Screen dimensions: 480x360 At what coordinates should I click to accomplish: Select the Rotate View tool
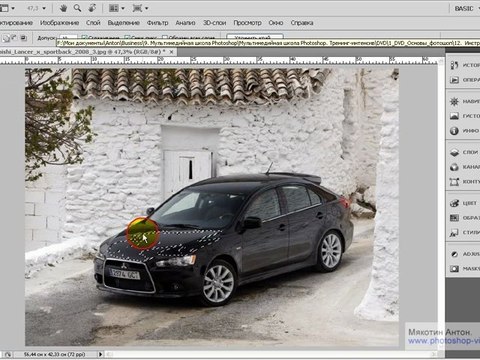pyautogui.click(x=92, y=8)
